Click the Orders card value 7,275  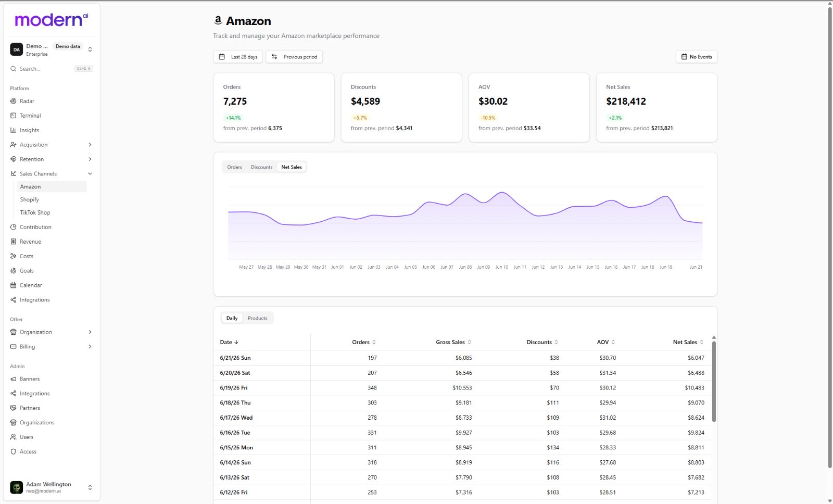pyautogui.click(x=235, y=102)
